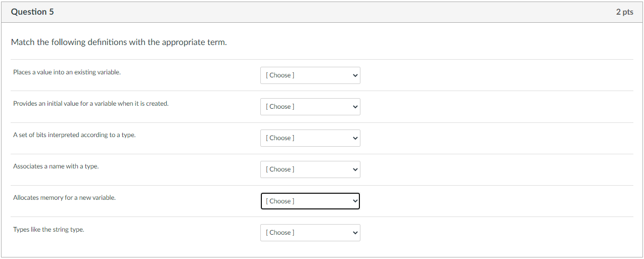Click the '2 pts' point value label

(624, 12)
